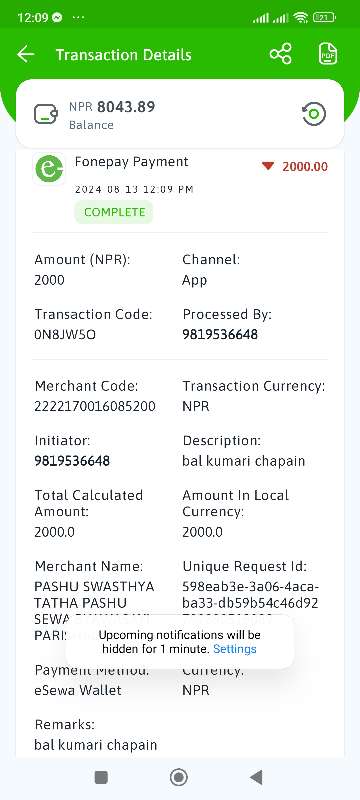Refresh the wallet balance
The height and width of the screenshot is (800, 360).
(314, 114)
